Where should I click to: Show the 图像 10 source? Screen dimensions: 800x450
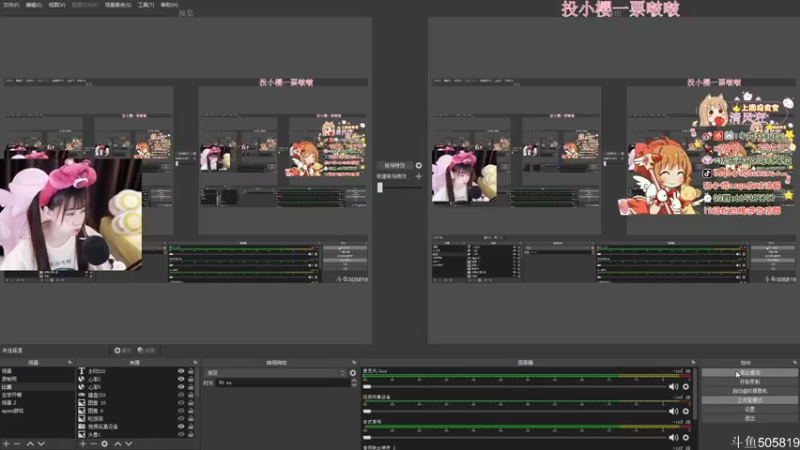(x=181, y=403)
